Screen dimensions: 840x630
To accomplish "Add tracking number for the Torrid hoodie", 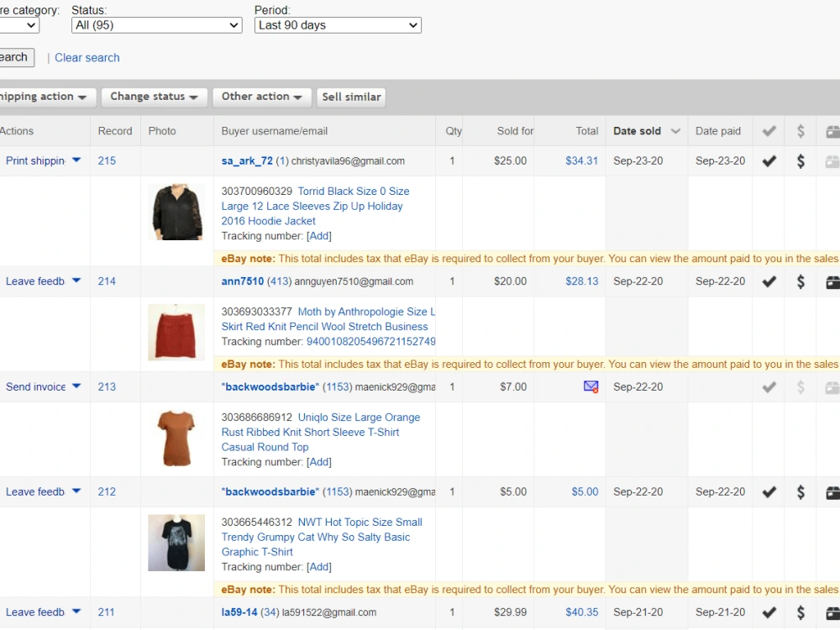I will pyautogui.click(x=318, y=236).
